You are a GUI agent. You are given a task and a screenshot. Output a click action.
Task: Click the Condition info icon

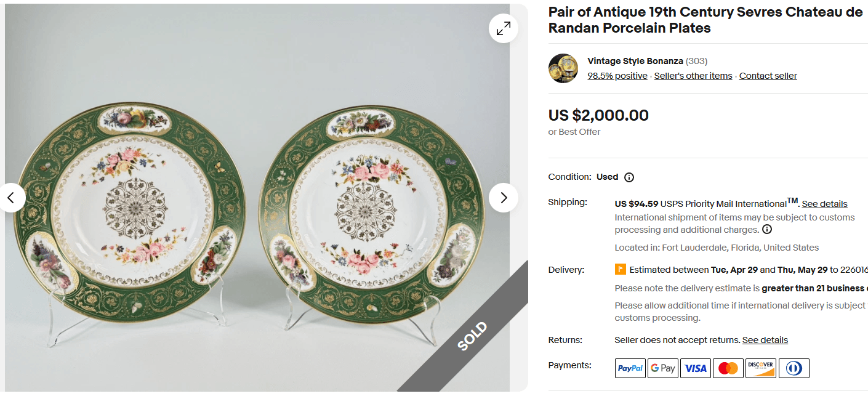[629, 177]
